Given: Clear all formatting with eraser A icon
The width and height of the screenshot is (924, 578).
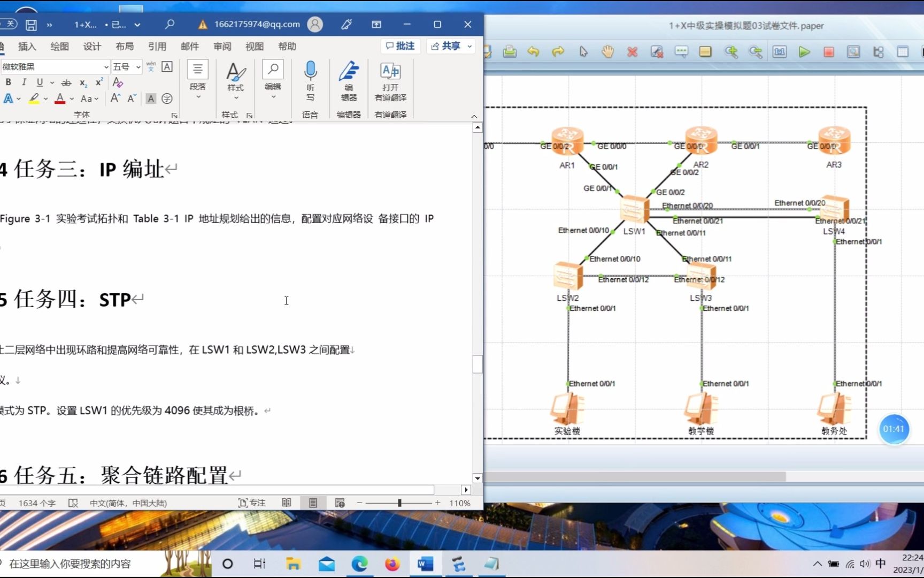Looking at the screenshot, I should [x=118, y=82].
